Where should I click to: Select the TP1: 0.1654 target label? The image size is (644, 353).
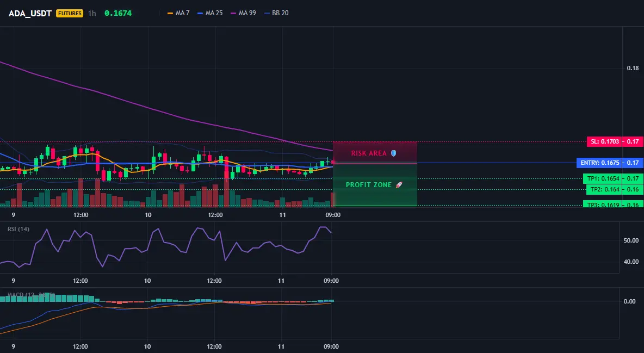pyautogui.click(x=603, y=179)
